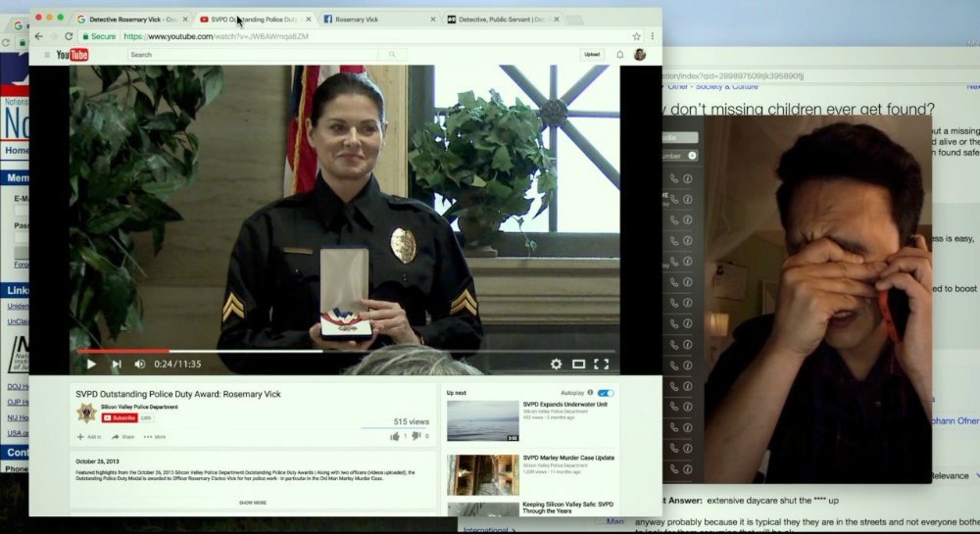Click the video title SVPD Outstanding Police Duty Award
Viewport: 980px width, 534px height.
[x=178, y=394]
